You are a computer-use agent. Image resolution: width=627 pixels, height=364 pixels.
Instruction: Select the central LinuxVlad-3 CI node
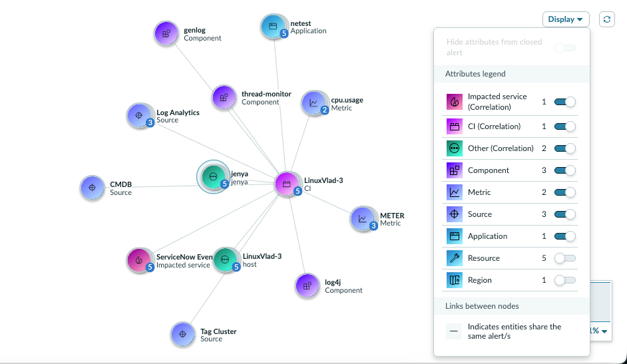click(287, 184)
